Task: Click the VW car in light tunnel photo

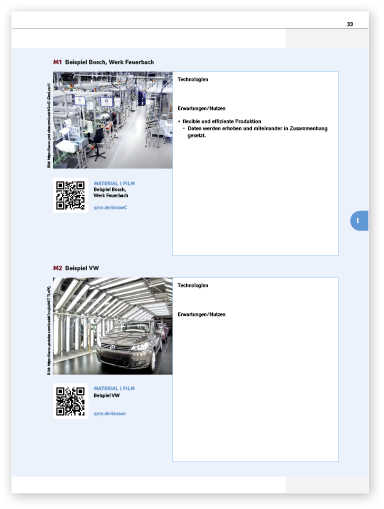Action: (113, 326)
